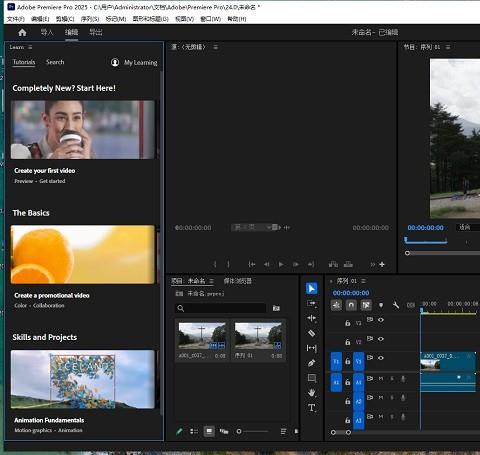Select the Pen tool
This screenshot has width=480, height=455.
(312, 363)
